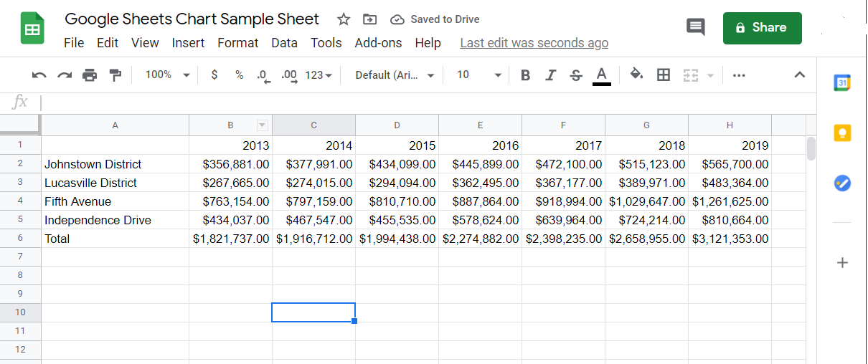Open Google Keep side panel

842,133
